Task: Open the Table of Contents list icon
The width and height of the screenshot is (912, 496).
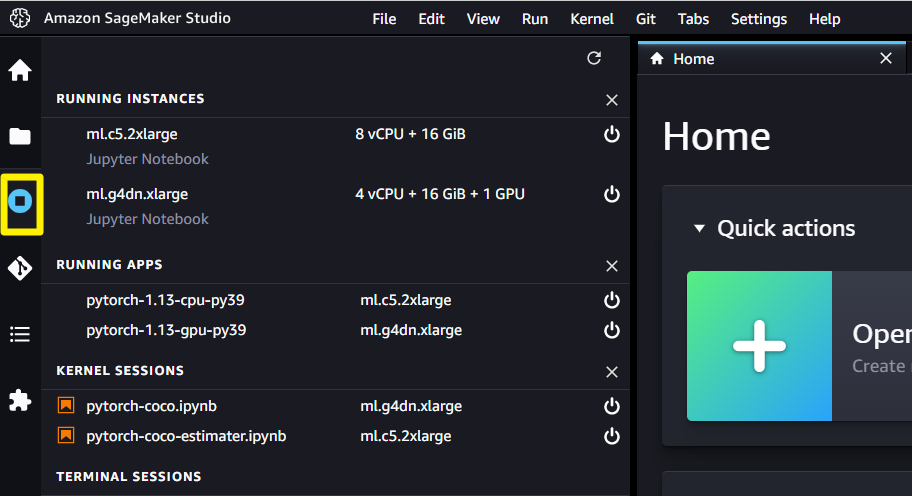Action: 20,334
